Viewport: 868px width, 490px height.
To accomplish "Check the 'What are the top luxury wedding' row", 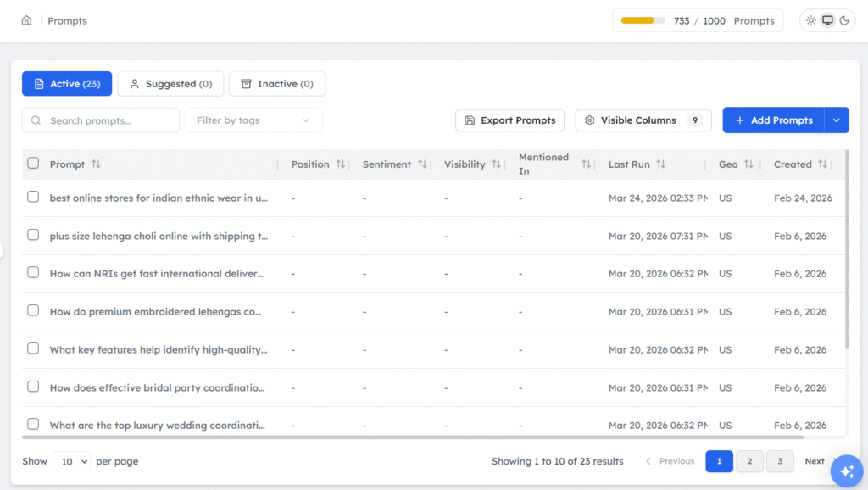I will pyautogui.click(x=33, y=424).
